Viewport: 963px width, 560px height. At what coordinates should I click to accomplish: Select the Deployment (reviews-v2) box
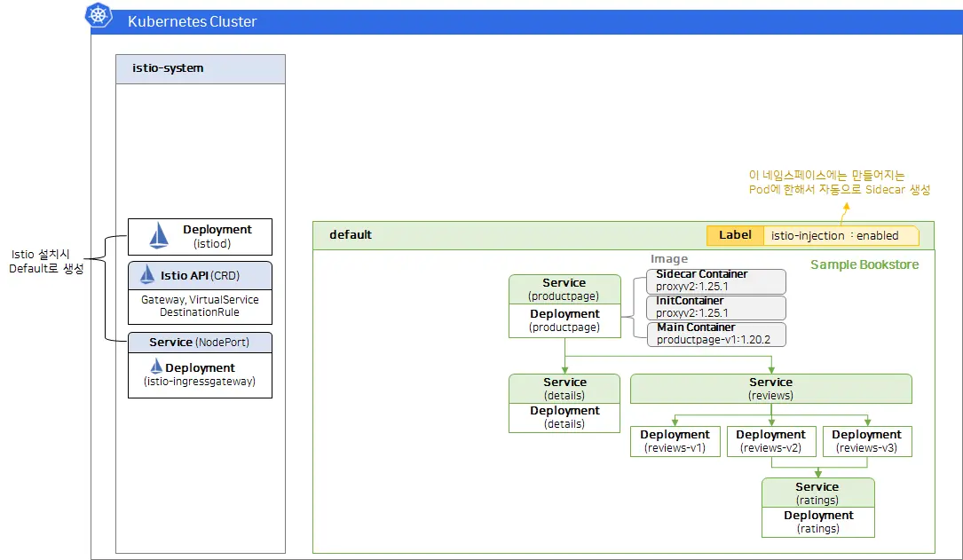(770, 441)
